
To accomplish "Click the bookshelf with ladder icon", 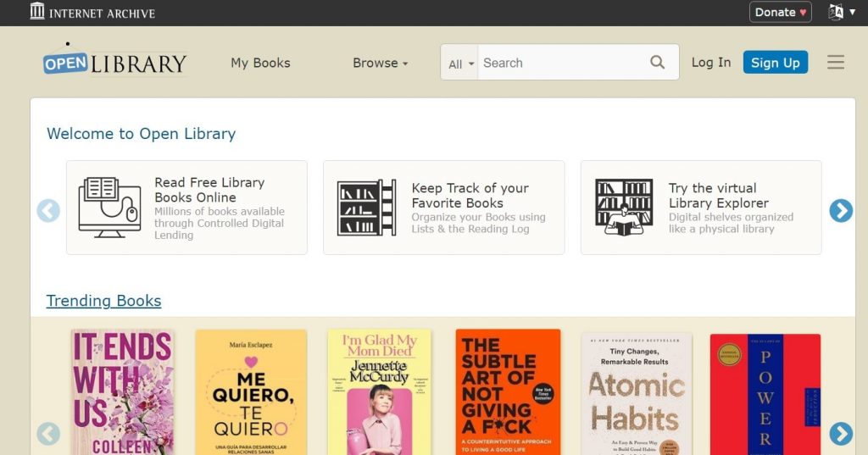I will coord(366,208).
